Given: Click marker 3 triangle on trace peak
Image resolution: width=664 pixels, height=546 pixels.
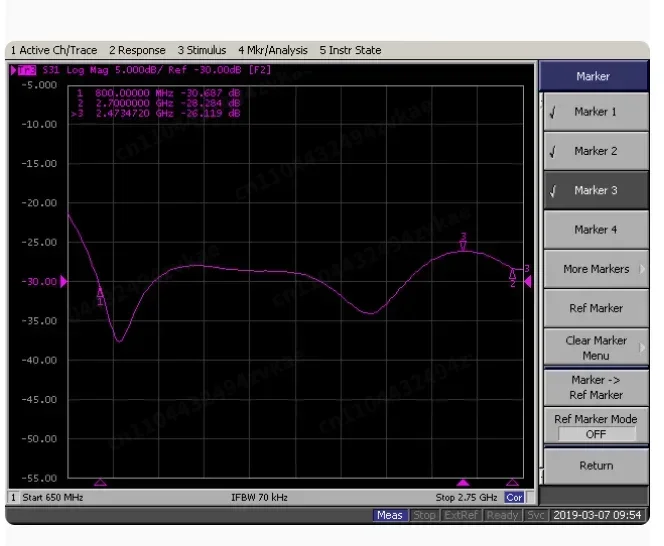Looking at the screenshot, I should (x=463, y=246).
